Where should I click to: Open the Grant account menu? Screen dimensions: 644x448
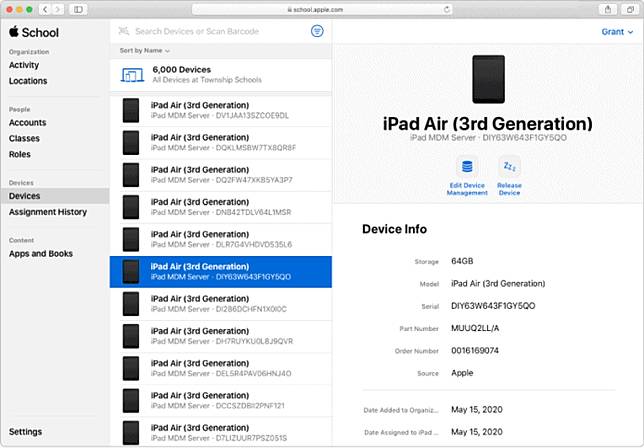(617, 32)
